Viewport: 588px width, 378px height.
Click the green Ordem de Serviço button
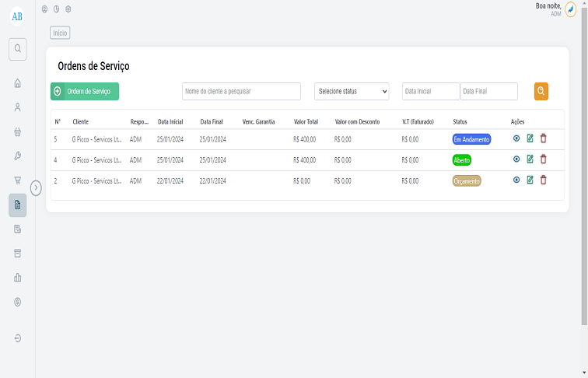85,91
